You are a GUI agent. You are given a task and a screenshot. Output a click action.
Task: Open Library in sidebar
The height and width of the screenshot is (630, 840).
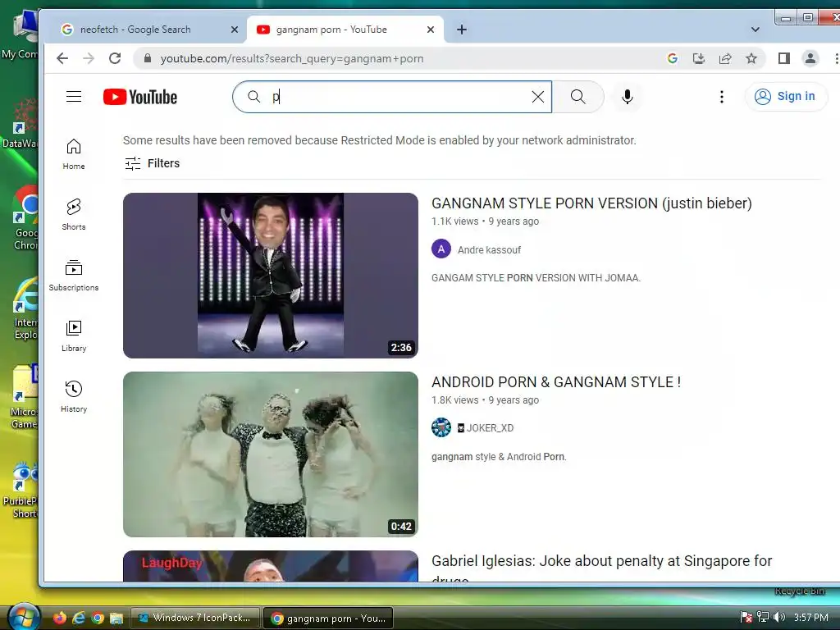[74, 336]
